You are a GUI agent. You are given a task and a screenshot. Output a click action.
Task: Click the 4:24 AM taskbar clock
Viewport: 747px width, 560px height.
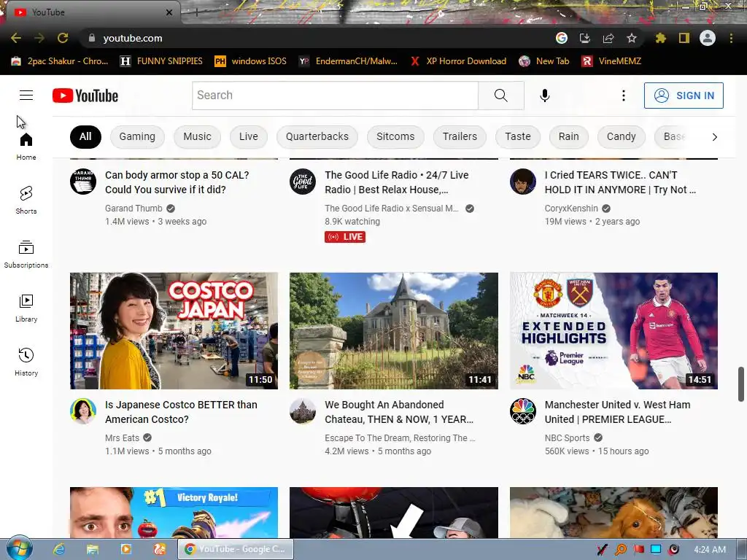[x=710, y=550]
